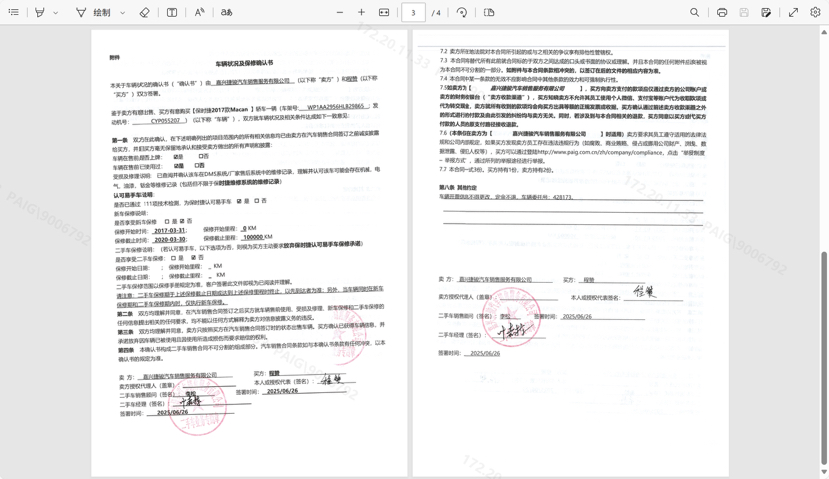Open the 绘制 pen options dropdown
Screen dimensions: 829x479
(123, 13)
